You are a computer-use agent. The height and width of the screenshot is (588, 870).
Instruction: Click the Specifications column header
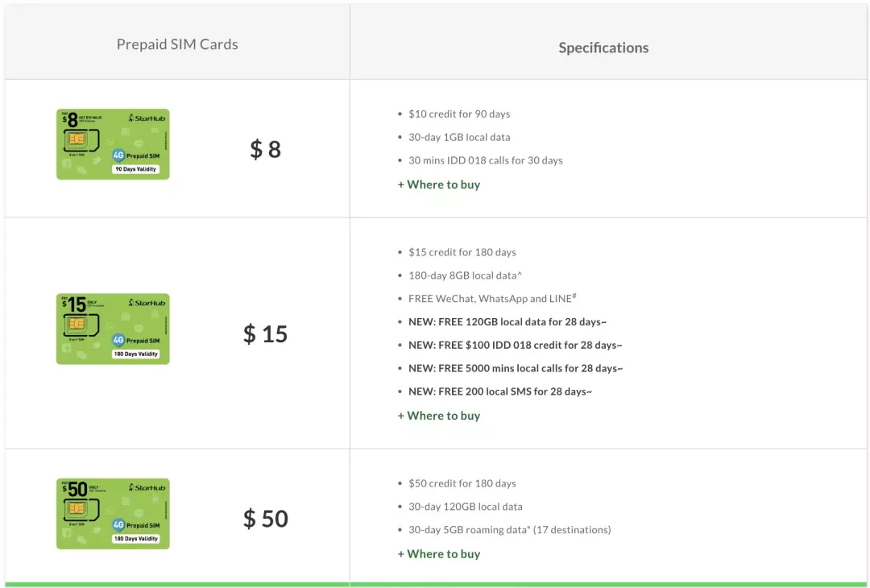[603, 48]
